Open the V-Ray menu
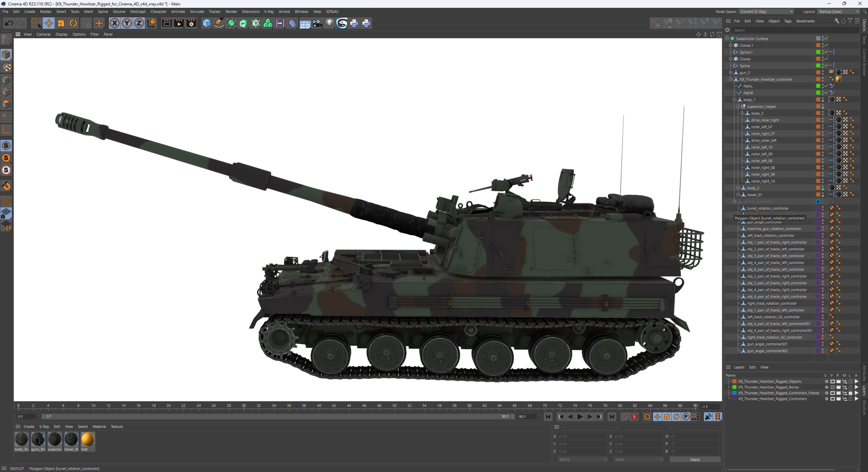Image resolution: width=868 pixels, height=472 pixels. pos(269,12)
